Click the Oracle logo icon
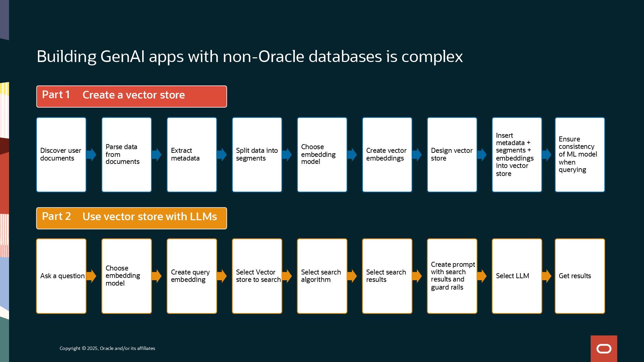The image size is (644, 362). coord(604,349)
